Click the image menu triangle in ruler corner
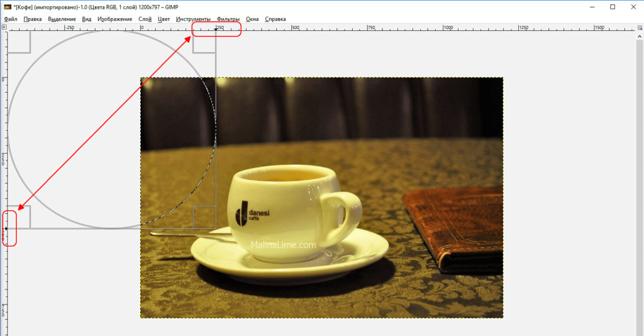Screen dimensions: 644x336 (4, 28)
